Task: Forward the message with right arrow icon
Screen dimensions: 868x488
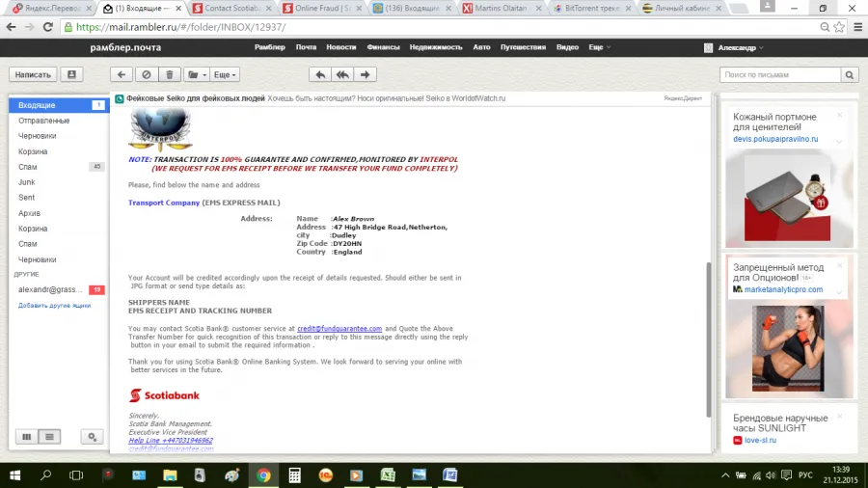Action: pyautogui.click(x=366, y=74)
